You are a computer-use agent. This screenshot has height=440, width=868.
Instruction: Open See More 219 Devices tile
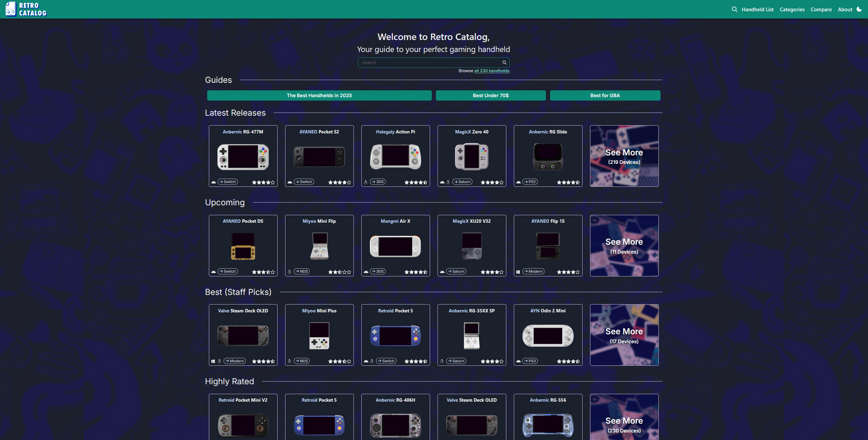624,156
